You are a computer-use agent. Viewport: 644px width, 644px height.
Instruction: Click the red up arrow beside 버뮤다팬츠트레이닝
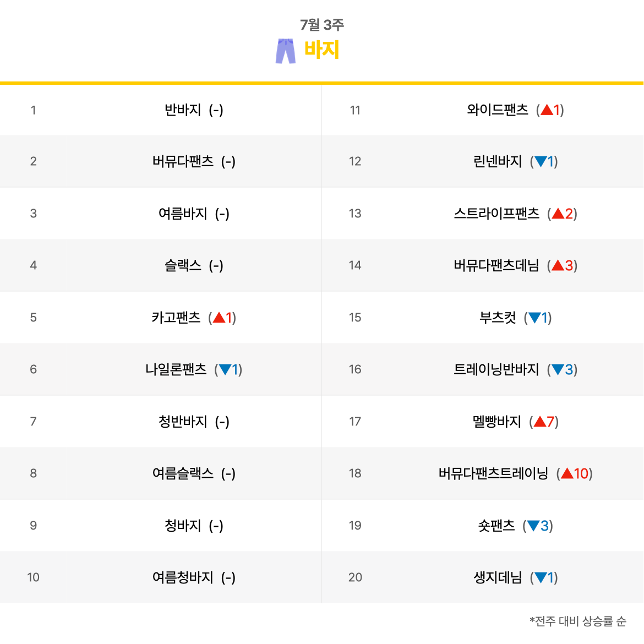tap(567, 473)
